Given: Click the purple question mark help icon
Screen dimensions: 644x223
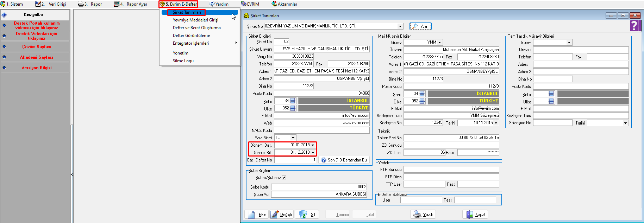Looking at the screenshot, I should 634,25.
